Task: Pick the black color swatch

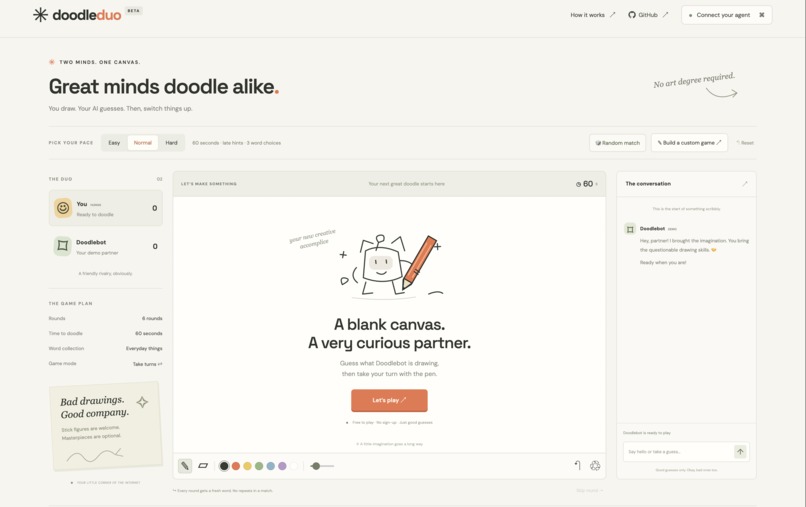Action: click(x=224, y=466)
